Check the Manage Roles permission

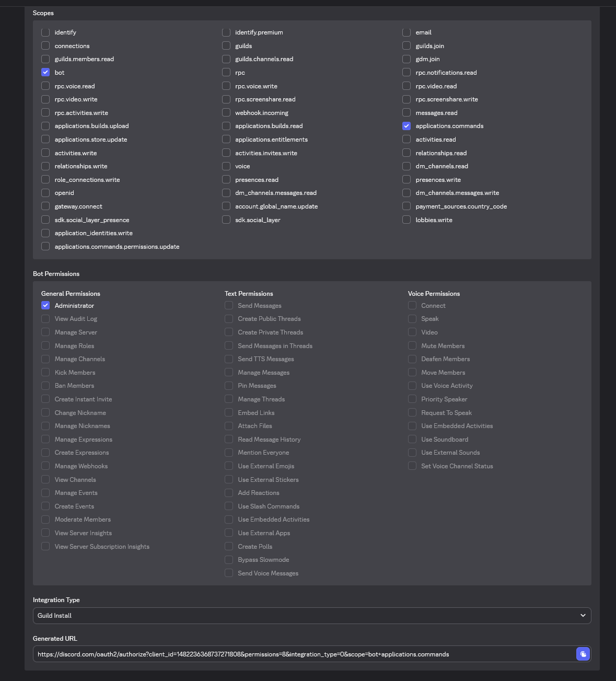click(x=45, y=345)
